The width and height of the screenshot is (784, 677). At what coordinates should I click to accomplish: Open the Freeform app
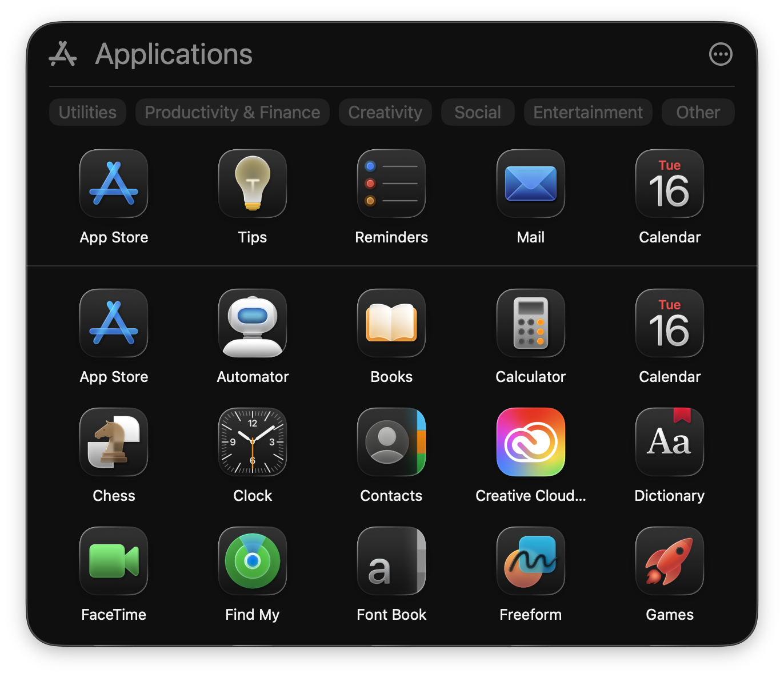pyautogui.click(x=531, y=561)
